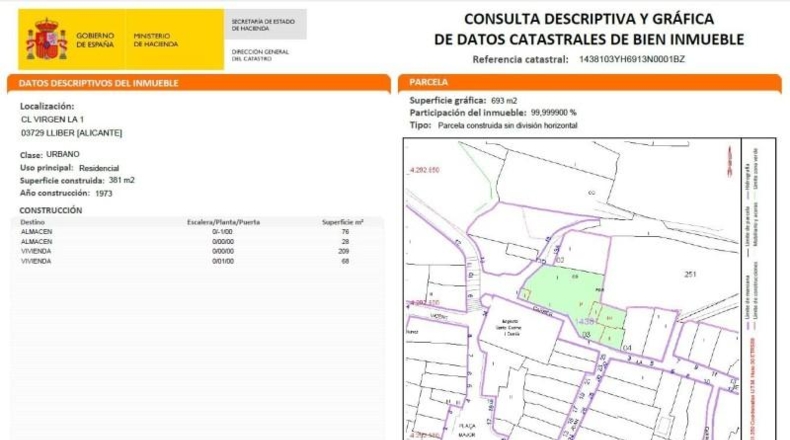
Task: Click "0/00/00" in the 28 m² ALMACEN row
Action: 223,242
